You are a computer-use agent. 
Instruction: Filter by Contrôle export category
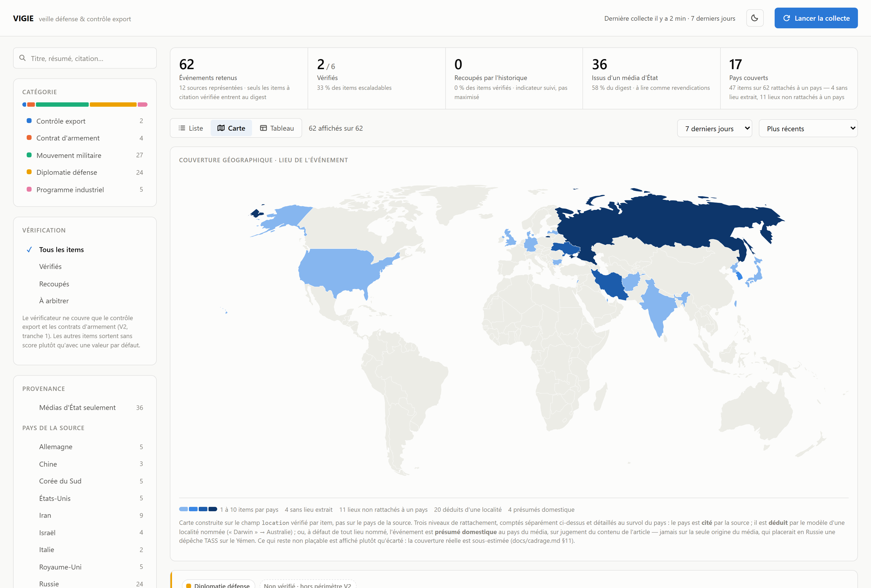(x=85, y=121)
